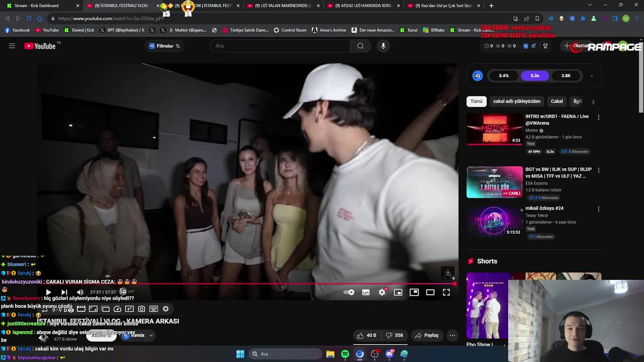Open the browser tab search chevron

[590, 5]
